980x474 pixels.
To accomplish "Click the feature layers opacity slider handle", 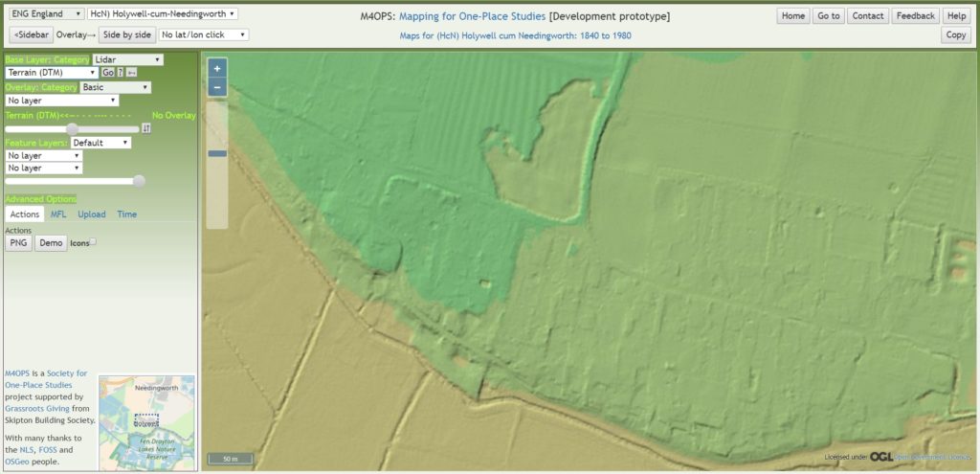I will point(139,181).
